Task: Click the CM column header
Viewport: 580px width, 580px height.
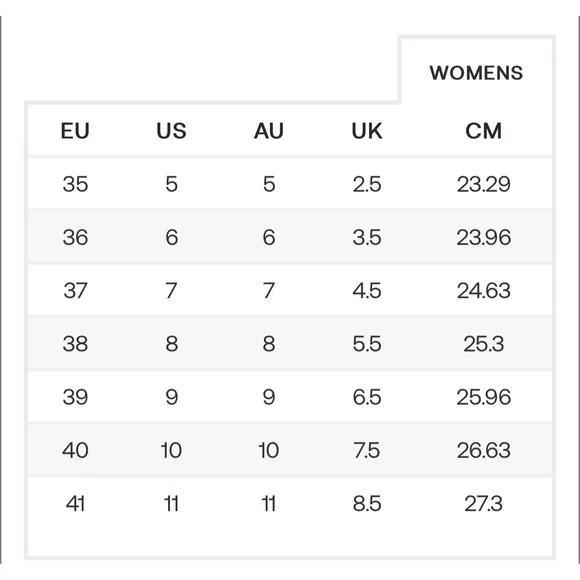Action: [x=483, y=131]
